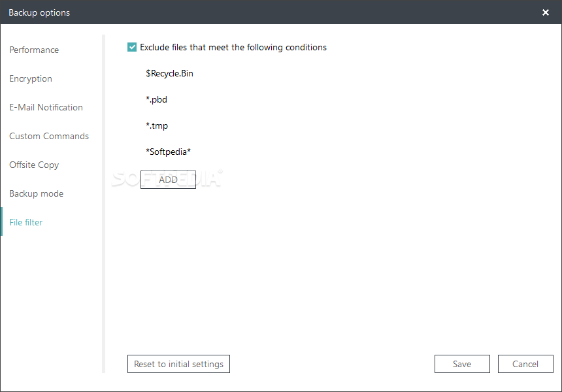This screenshot has height=392, width=562.
Task: Select the Offsite Copy section
Action: point(34,165)
